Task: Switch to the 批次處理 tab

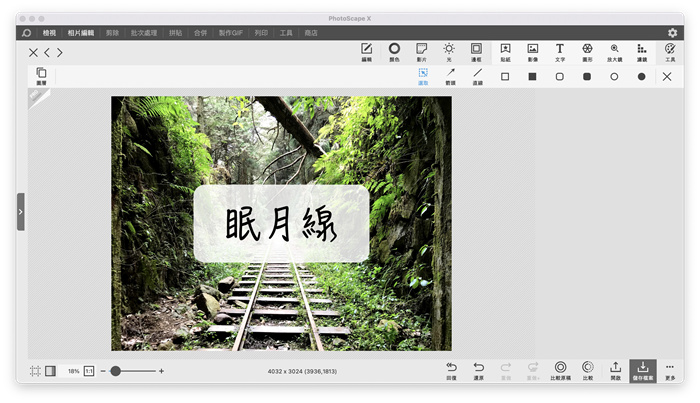Action: 146,33
